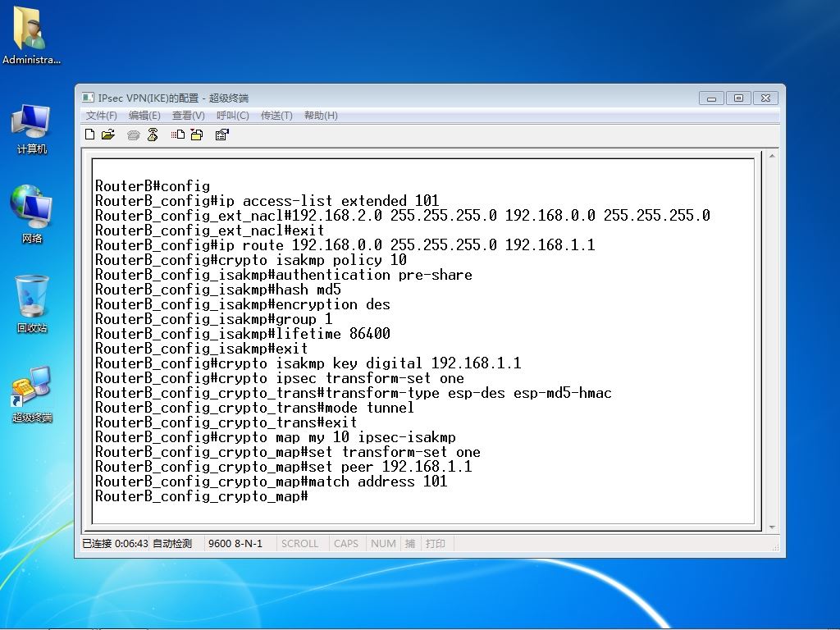The image size is (840, 630).
Task: Click the 'ip route 192.168.0.0' line
Action: pyautogui.click(x=345, y=245)
